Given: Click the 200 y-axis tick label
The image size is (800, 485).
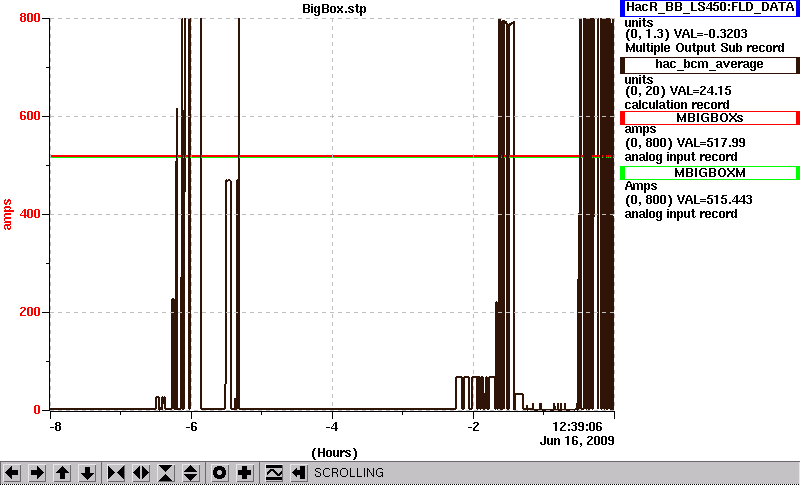Looking at the screenshot, I should tap(30, 312).
